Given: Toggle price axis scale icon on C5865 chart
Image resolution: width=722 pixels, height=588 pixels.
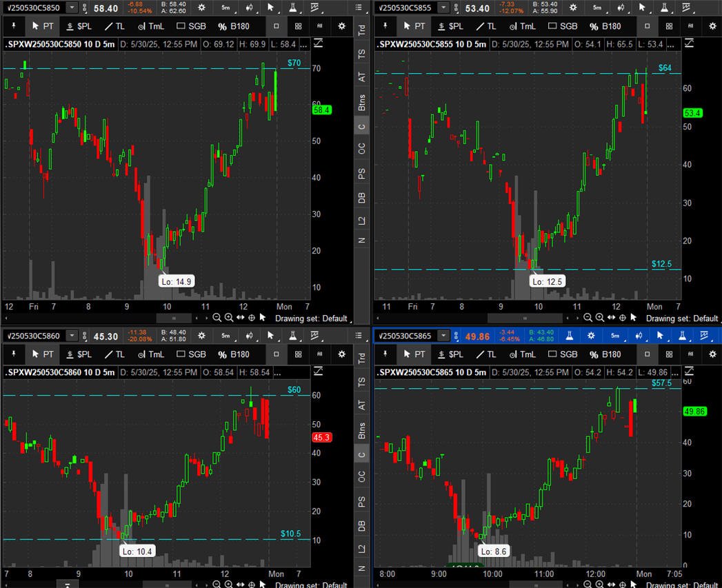Looking at the screenshot, I should point(690,371).
